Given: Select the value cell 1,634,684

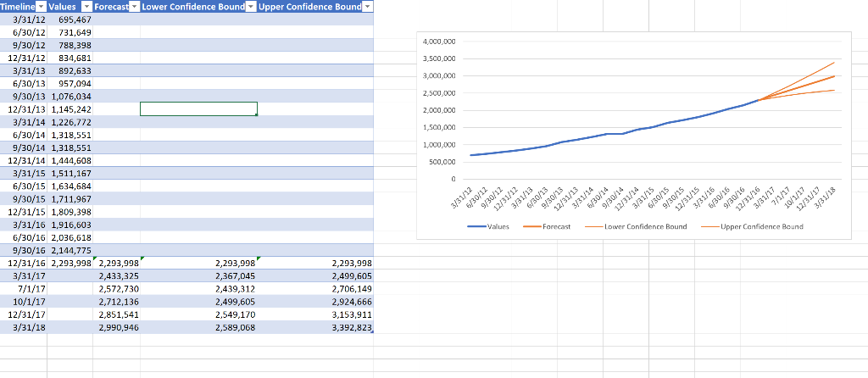Looking at the screenshot, I should (70, 186).
